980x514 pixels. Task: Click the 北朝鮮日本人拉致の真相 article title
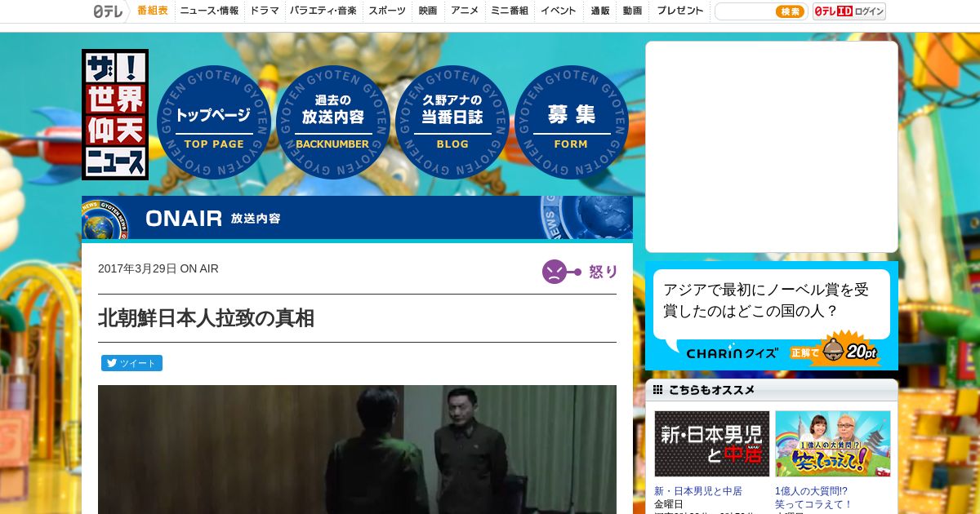[x=206, y=318]
